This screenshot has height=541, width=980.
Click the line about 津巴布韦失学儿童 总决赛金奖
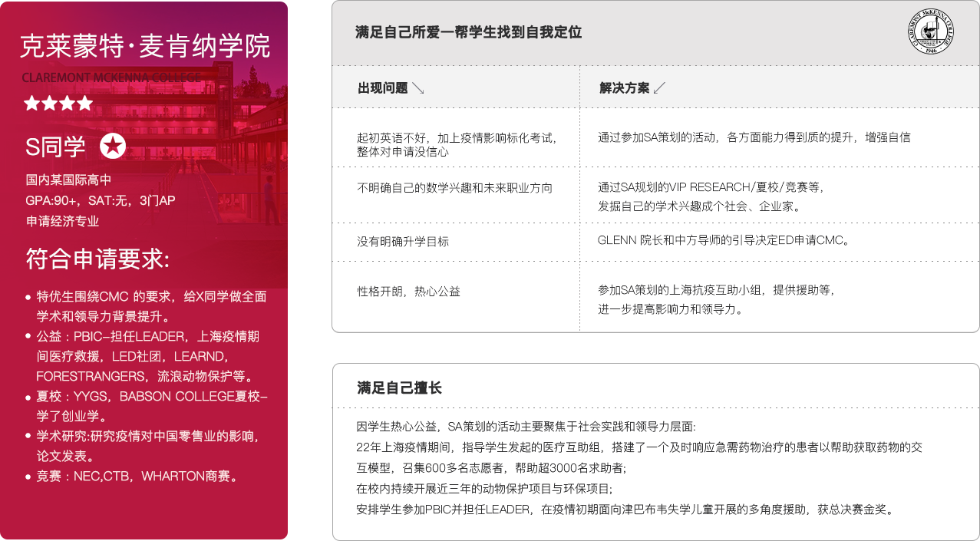pos(627,509)
